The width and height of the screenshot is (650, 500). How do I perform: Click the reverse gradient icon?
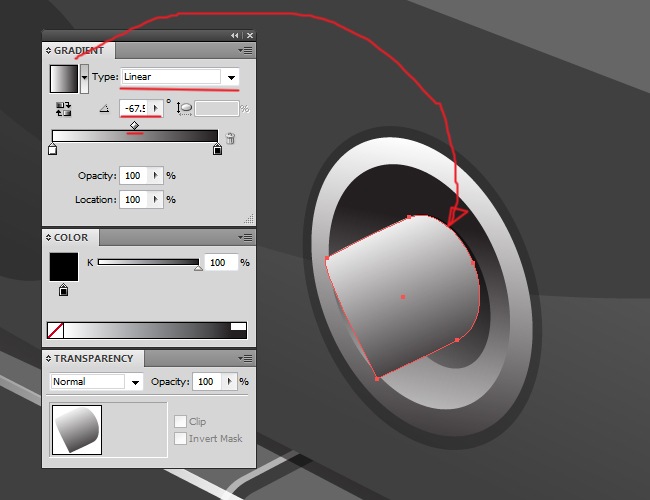[63, 109]
